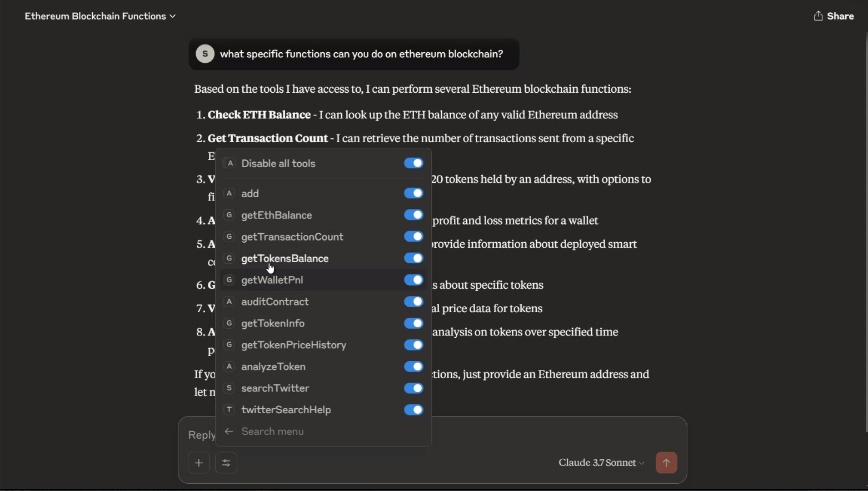
Task: Click the T badge beside twitterSearchHelp
Action: pos(229,410)
